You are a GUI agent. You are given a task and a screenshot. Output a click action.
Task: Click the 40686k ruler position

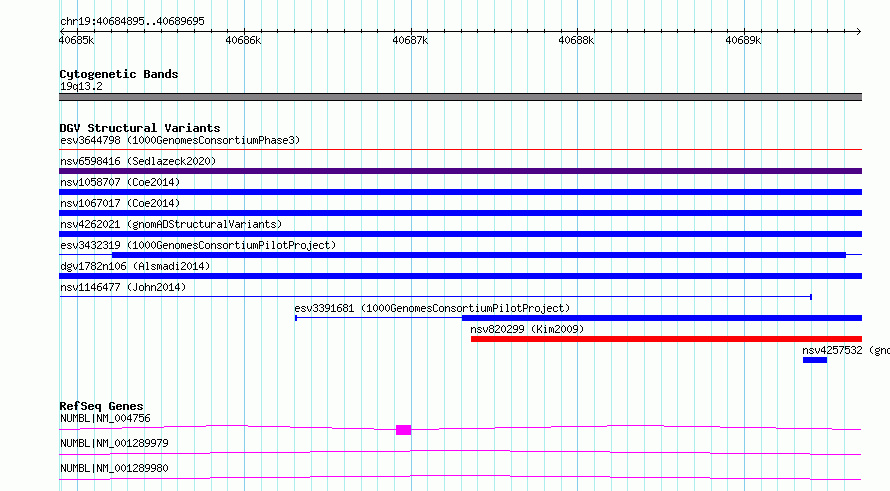pyautogui.click(x=243, y=40)
